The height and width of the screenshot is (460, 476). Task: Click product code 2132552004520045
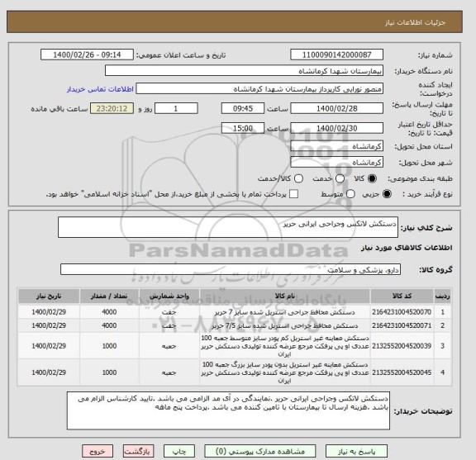pyautogui.click(x=402, y=372)
